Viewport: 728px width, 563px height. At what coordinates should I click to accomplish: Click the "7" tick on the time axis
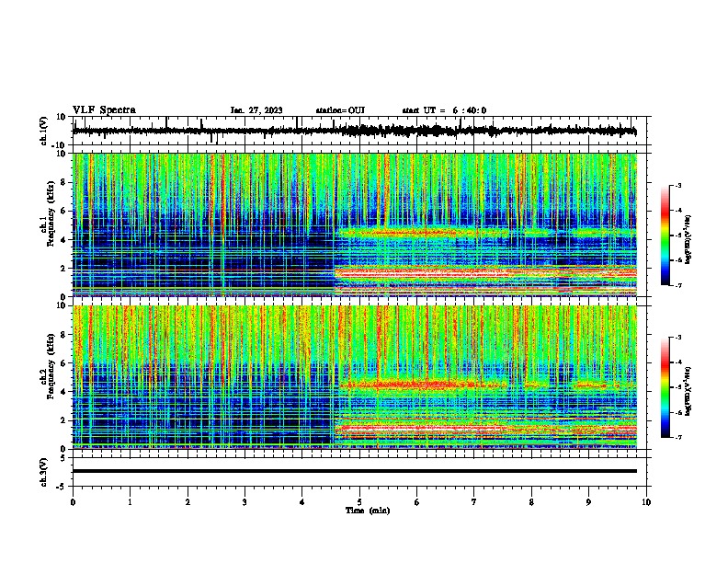(x=474, y=502)
